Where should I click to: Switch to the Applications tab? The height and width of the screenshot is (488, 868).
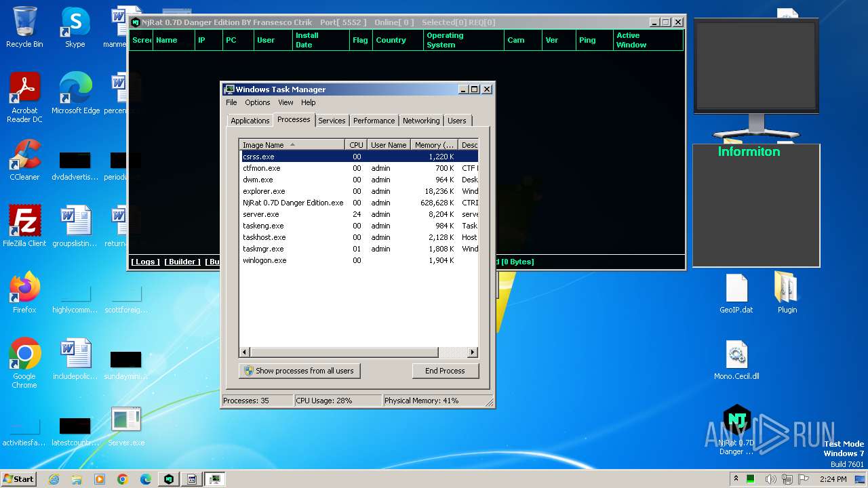[x=250, y=121]
